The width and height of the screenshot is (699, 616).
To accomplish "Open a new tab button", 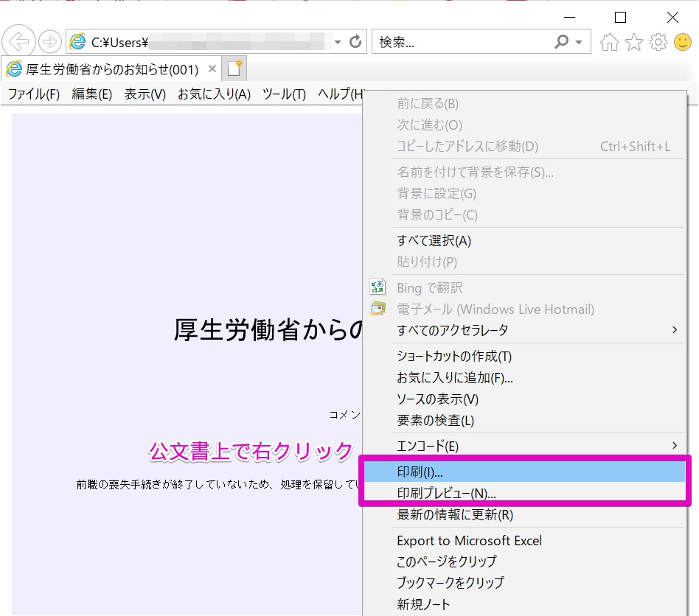I will point(234,69).
